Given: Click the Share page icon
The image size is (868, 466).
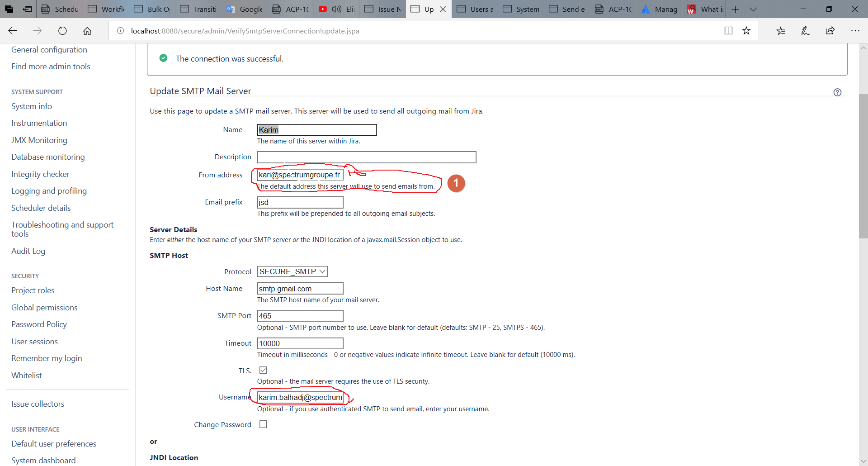Looking at the screenshot, I should (830, 31).
